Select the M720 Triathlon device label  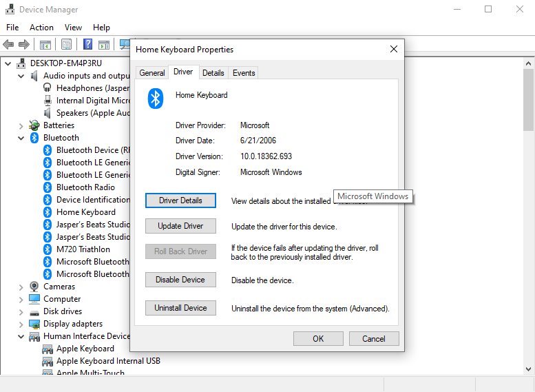[83, 249]
